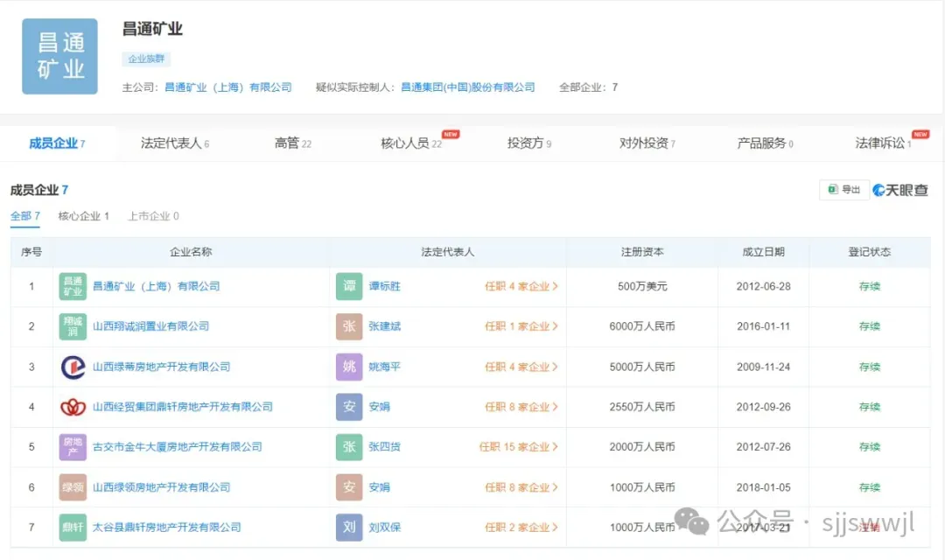The width and height of the screenshot is (945, 560).
Task: Select the 全部 7 filter
Action: (x=25, y=216)
